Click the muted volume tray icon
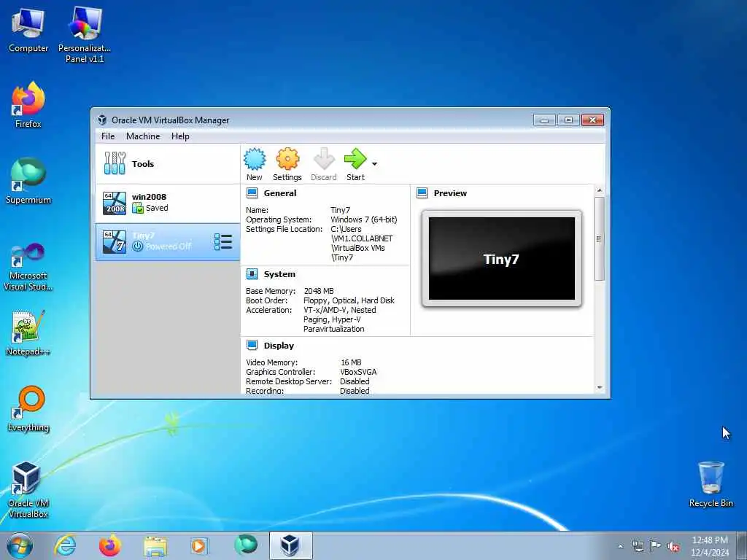Viewport: 747px width, 560px height. click(x=673, y=547)
